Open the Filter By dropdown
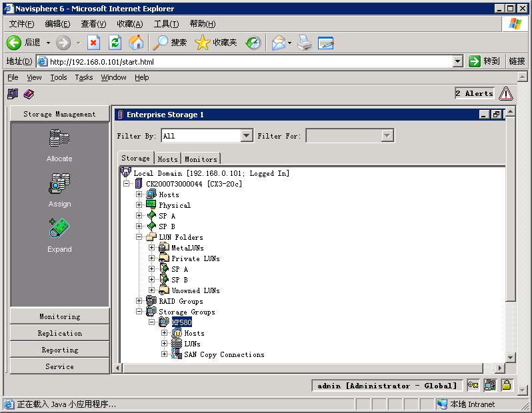This screenshot has width=532, height=413. pos(247,136)
